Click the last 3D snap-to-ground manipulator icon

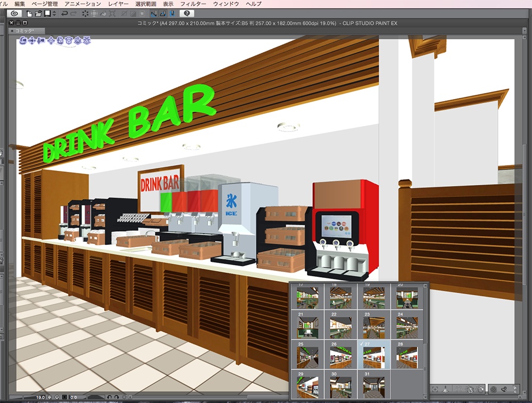point(87,41)
